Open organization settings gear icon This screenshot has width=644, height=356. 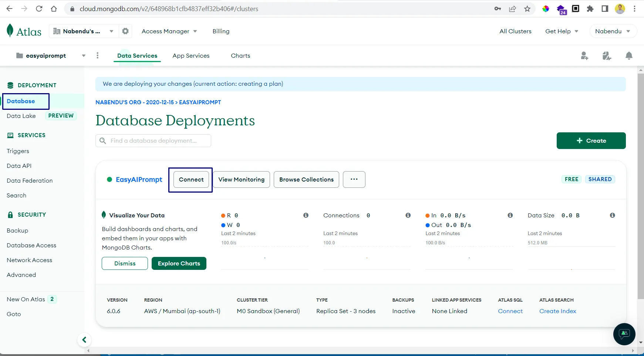pos(125,31)
